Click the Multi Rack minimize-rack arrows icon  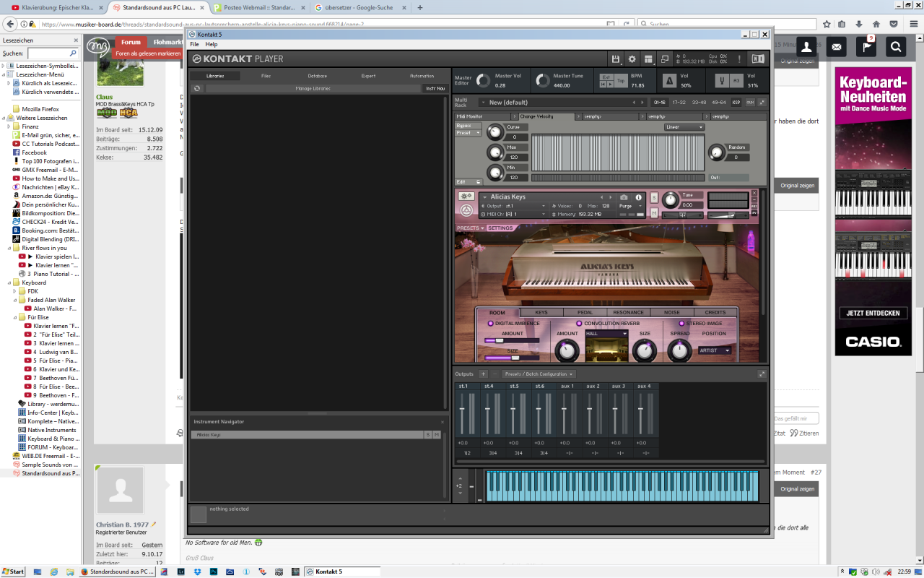pos(762,103)
